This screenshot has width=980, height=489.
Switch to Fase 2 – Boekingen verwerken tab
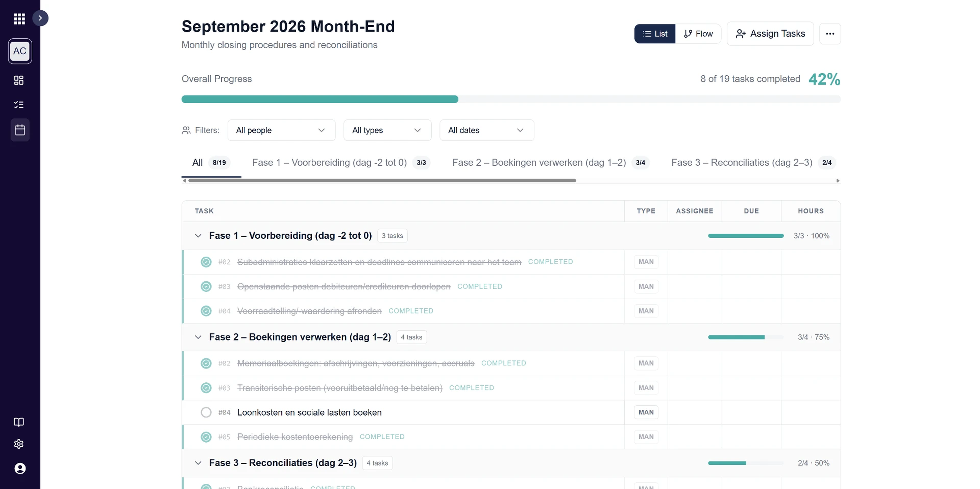(550, 163)
